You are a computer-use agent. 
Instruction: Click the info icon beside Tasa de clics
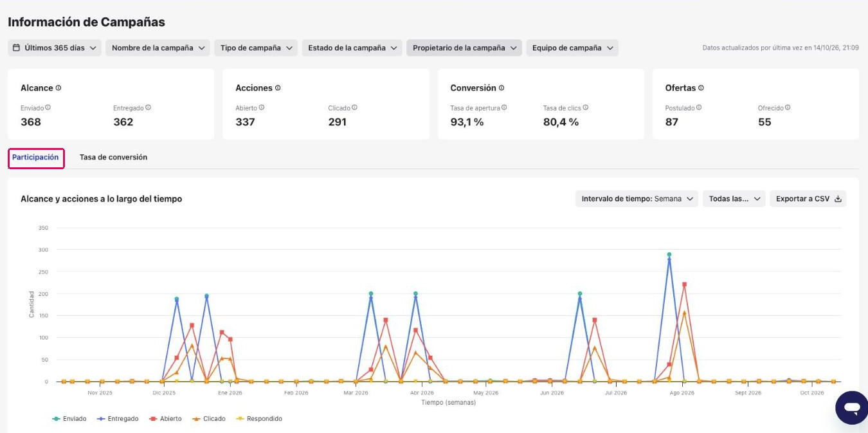point(586,108)
